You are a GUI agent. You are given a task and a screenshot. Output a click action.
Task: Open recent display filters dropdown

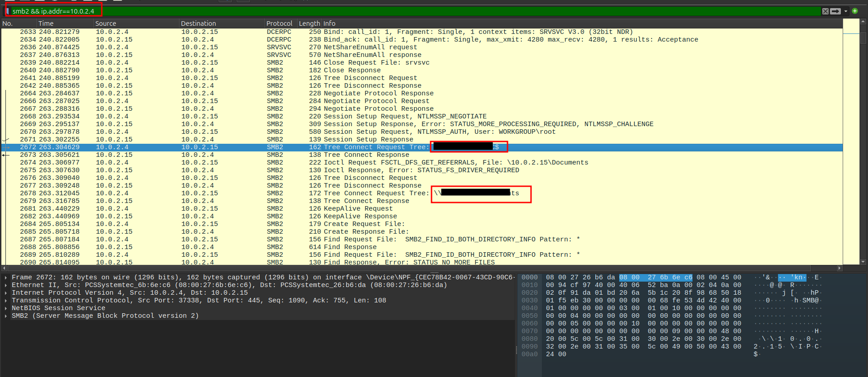[x=845, y=11]
